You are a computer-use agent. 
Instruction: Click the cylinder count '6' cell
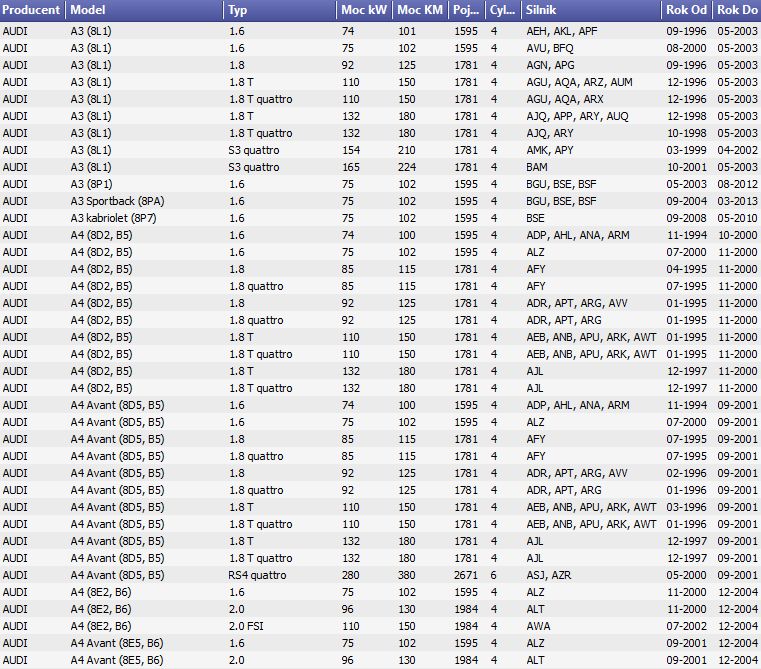494,575
